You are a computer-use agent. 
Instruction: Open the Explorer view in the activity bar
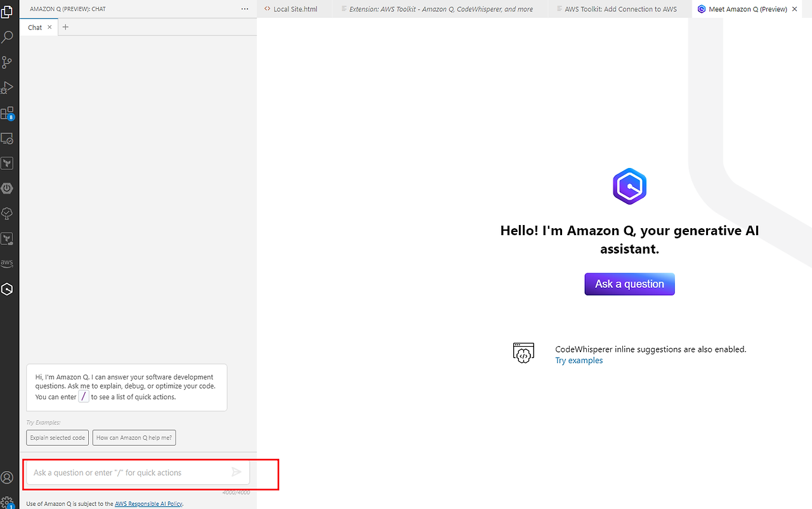8,11
